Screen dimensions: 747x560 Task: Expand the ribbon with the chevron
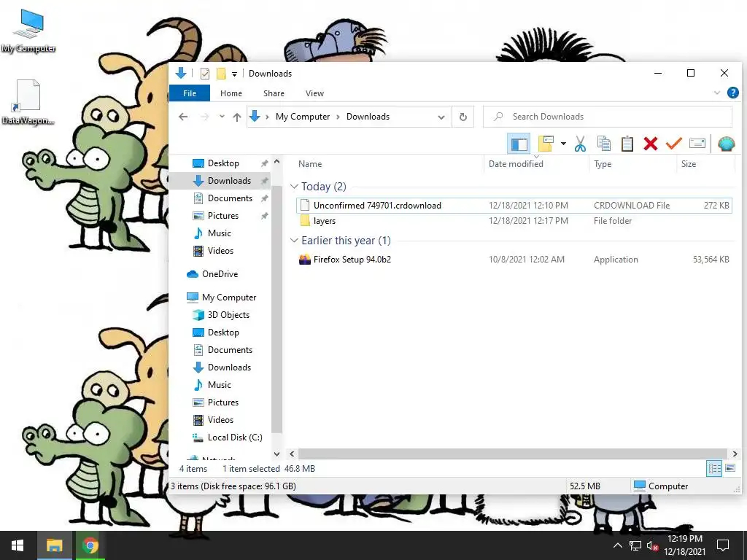pos(717,93)
